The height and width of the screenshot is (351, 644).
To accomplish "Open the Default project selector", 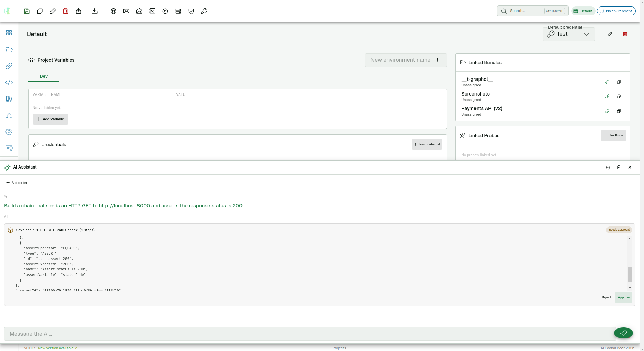I will tap(583, 11).
